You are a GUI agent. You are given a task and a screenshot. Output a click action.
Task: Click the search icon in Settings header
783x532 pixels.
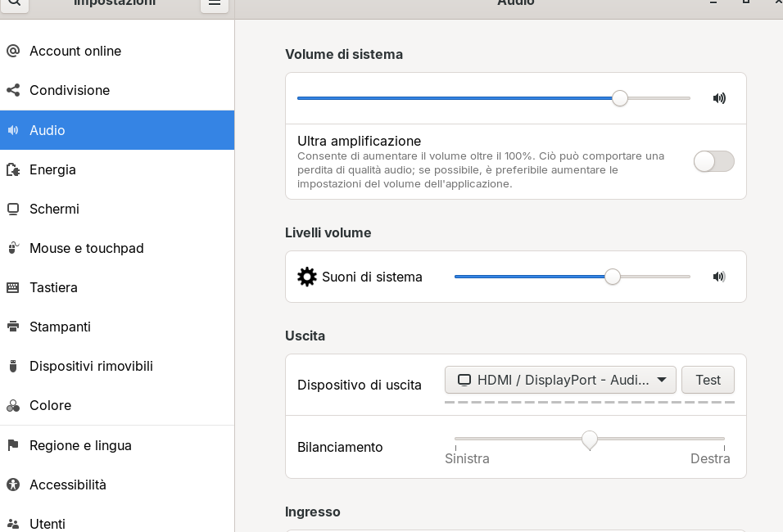coord(14,3)
